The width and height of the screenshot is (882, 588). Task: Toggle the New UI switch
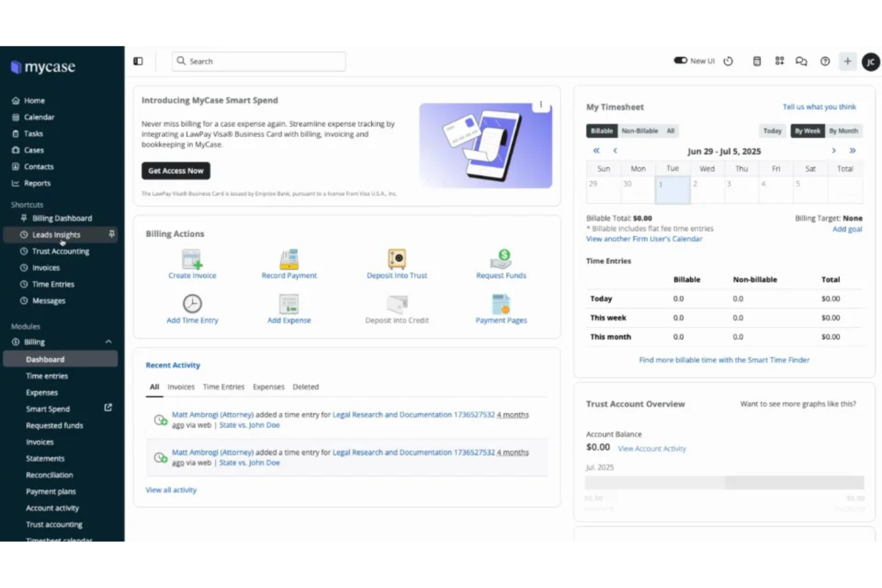point(681,61)
